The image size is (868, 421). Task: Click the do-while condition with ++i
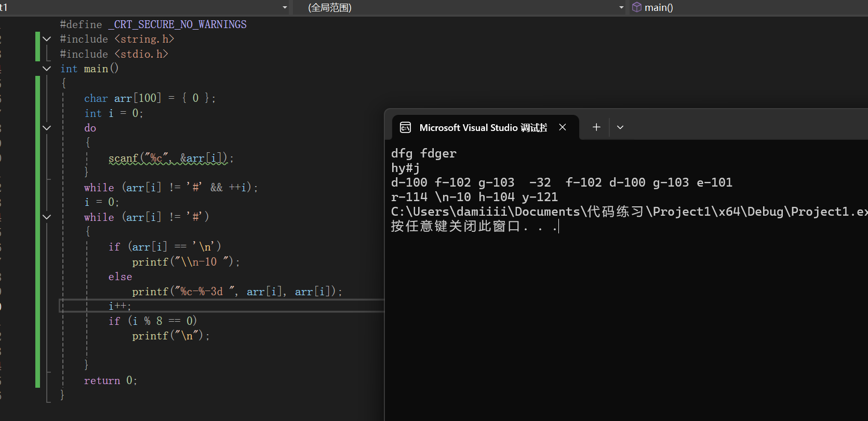click(x=171, y=188)
